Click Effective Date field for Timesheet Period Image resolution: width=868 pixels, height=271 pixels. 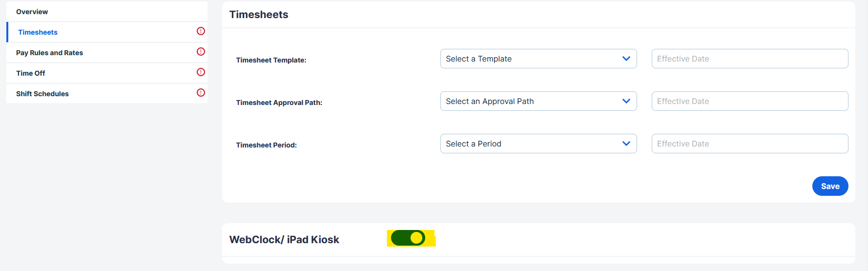coord(750,144)
